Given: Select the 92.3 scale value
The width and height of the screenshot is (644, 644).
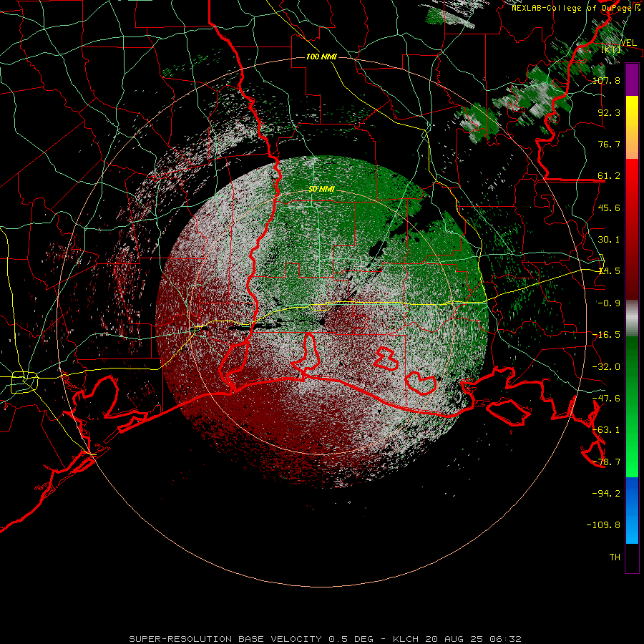Looking at the screenshot, I should (609, 112).
